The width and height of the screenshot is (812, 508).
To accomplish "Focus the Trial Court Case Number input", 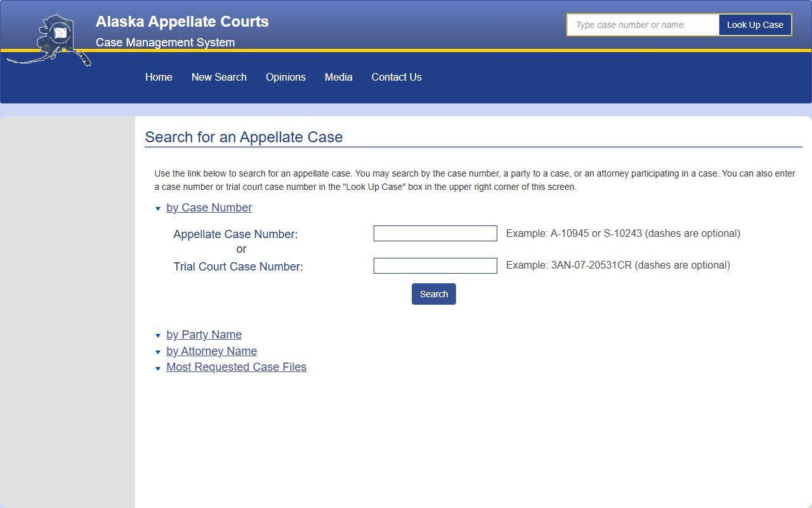I will (435, 265).
